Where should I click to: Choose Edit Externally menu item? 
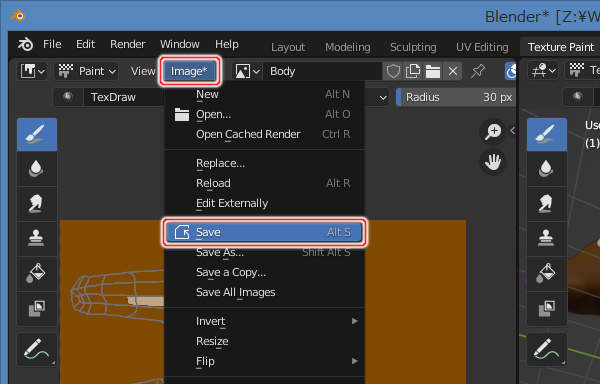point(264,203)
